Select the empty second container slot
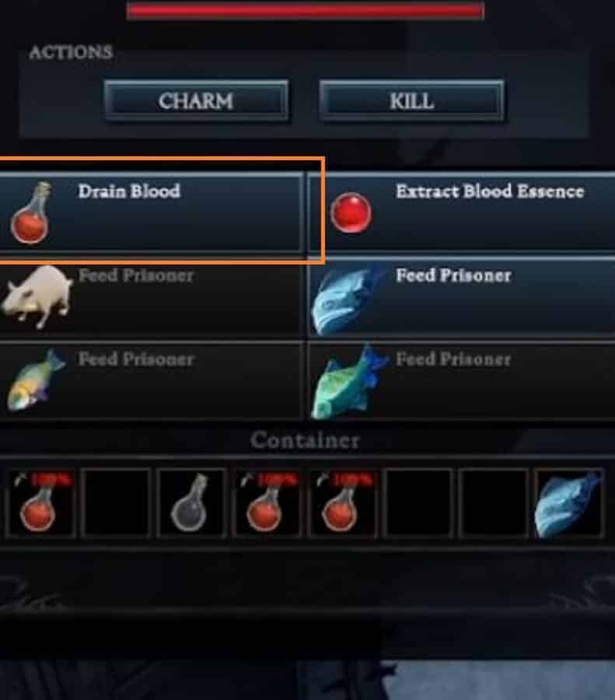The width and height of the screenshot is (615, 700). pos(116,502)
